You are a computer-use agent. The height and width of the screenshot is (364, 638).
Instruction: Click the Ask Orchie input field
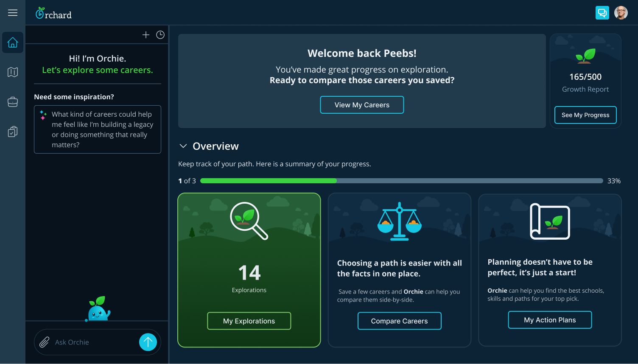point(93,342)
